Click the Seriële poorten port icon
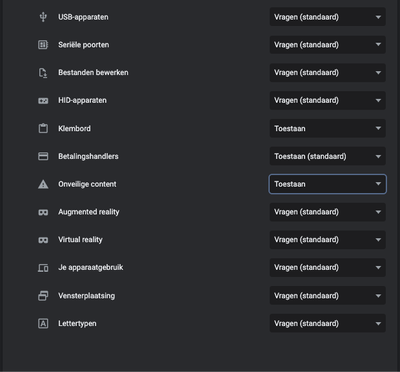The width and height of the screenshot is (400, 372). click(x=43, y=45)
